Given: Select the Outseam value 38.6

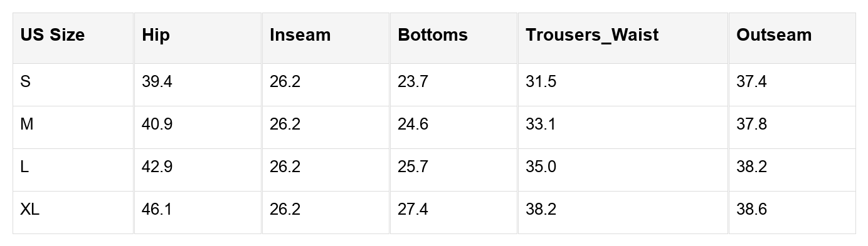Looking at the screenshot, I should (x=751, y=210).
